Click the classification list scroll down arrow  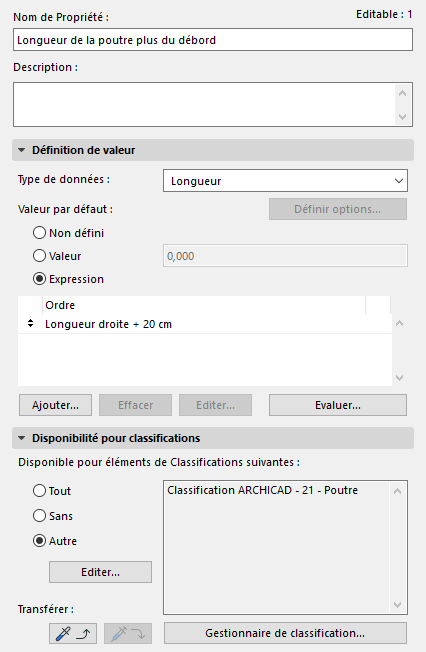397,604
